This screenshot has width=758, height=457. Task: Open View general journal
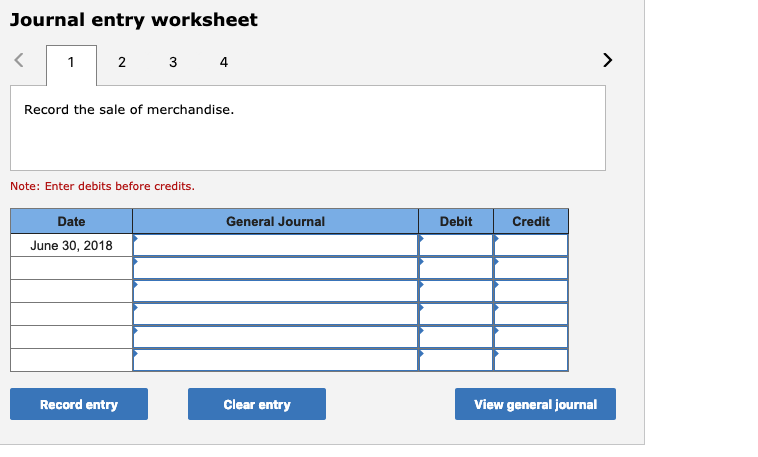pyautogui.click(x=535, y=404)
